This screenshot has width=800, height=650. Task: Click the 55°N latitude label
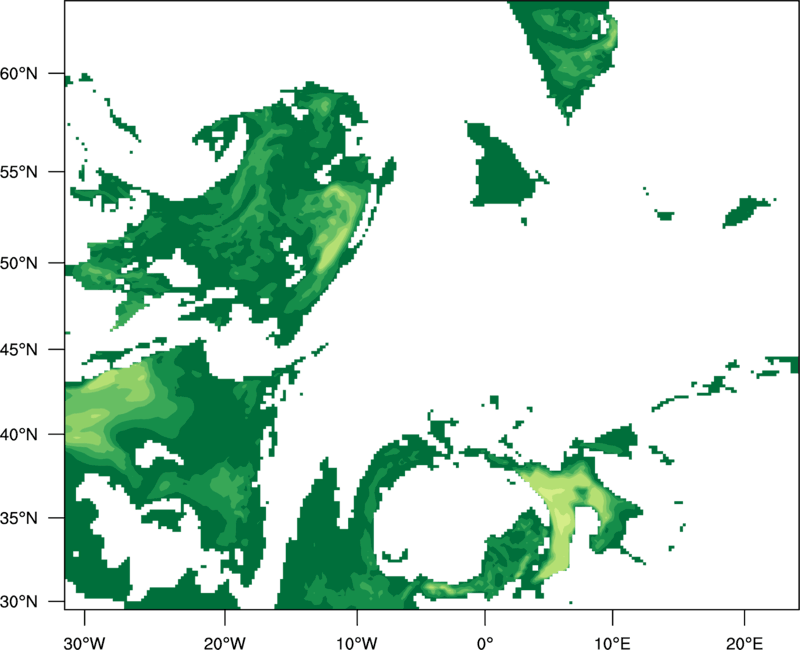(19, 172)
